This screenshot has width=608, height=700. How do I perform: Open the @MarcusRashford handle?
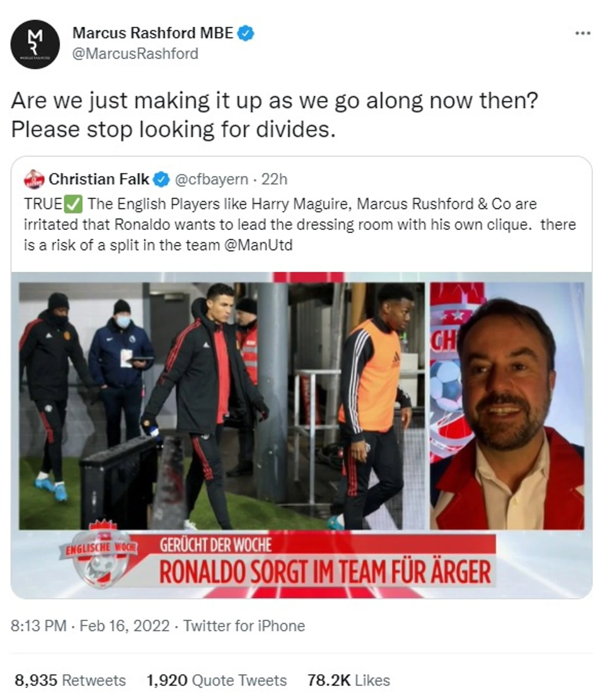click(135, 54)
